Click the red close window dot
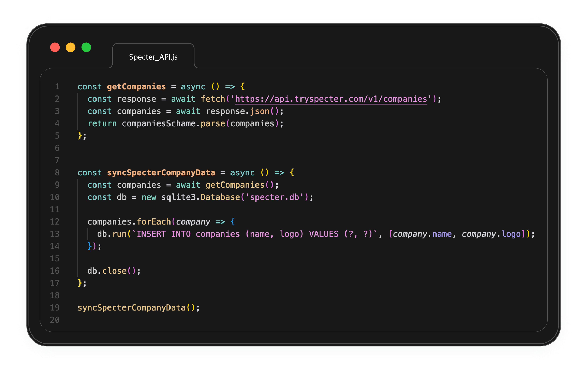The height and width of the screenshot is (377, 588). (55, 47)
